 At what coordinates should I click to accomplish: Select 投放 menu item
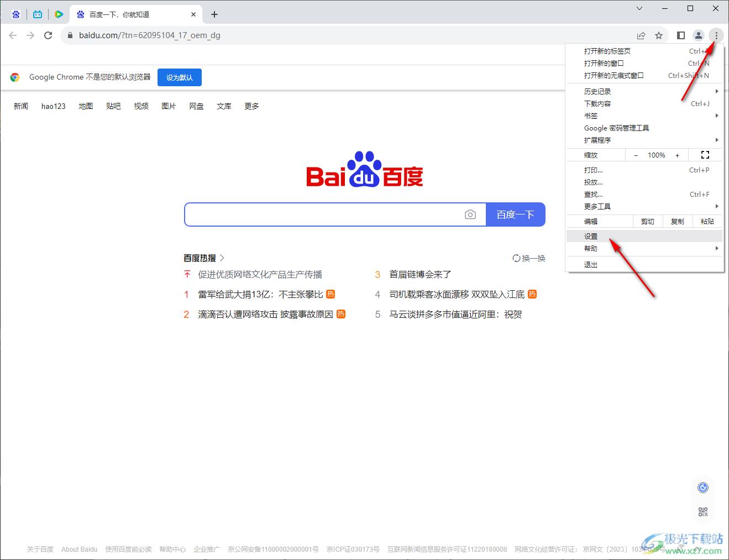(645, 182)
